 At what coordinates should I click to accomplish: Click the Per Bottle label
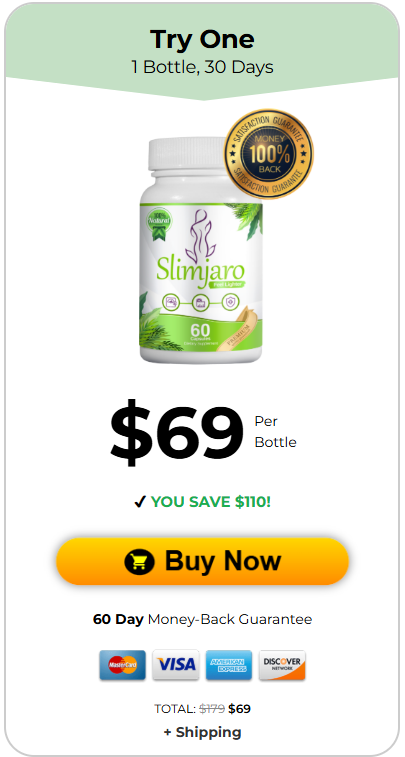click(275, 432)
